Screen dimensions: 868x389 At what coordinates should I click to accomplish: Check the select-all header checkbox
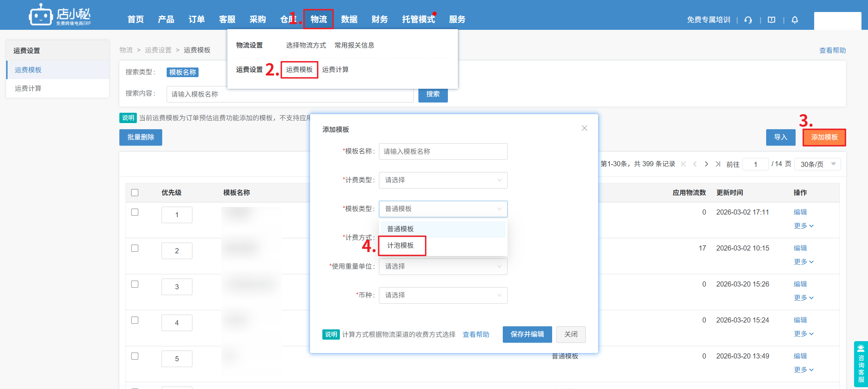tap(135, 193)
